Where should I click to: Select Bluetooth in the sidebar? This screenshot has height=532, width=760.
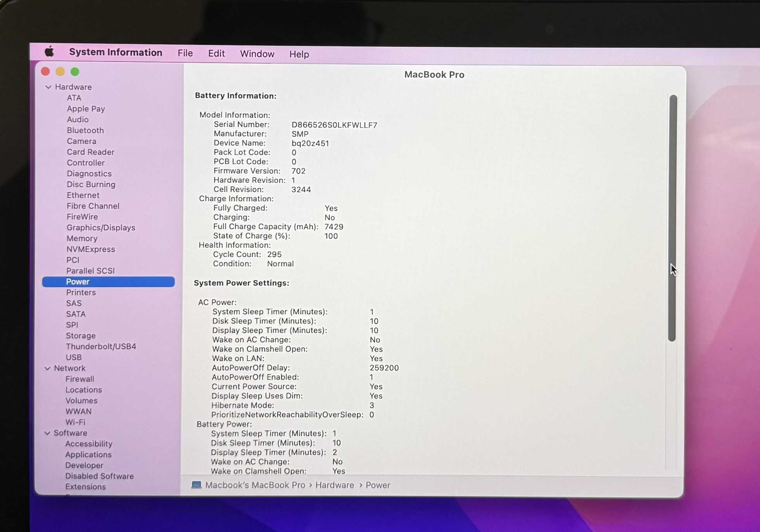[85, 130]
